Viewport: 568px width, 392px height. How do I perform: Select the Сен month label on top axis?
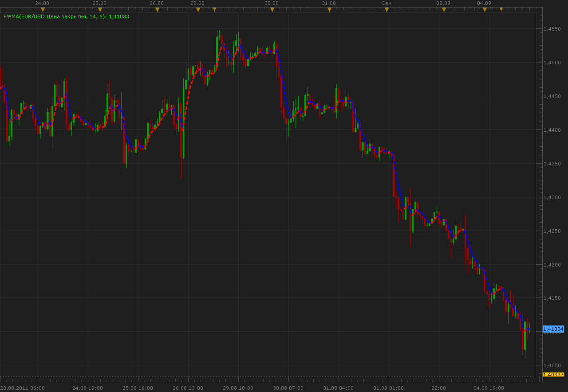[386, 3]
